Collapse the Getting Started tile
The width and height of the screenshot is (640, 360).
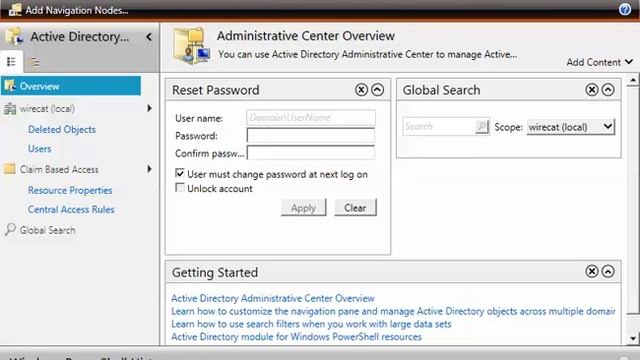click(x=608, y=271)
